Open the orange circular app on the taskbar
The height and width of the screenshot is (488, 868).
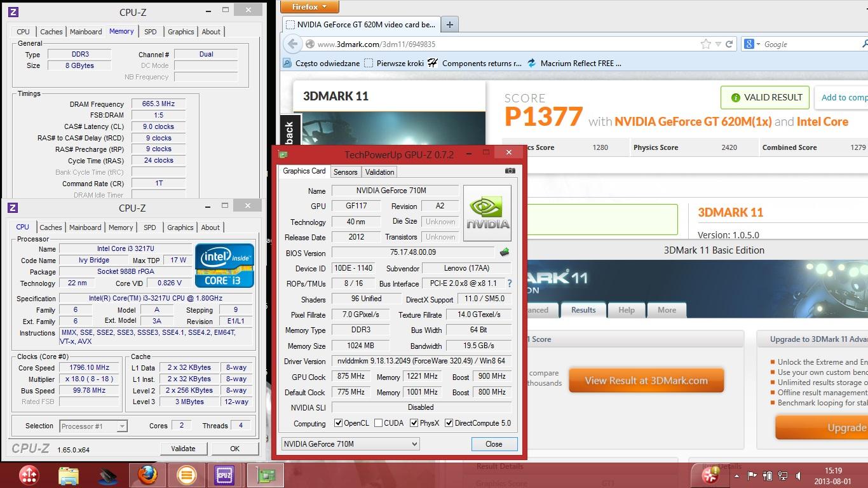tap(186, 475)
